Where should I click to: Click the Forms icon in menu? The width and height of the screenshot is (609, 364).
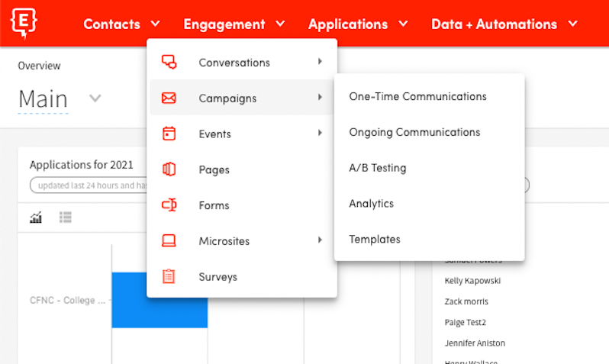click(169, 205)
